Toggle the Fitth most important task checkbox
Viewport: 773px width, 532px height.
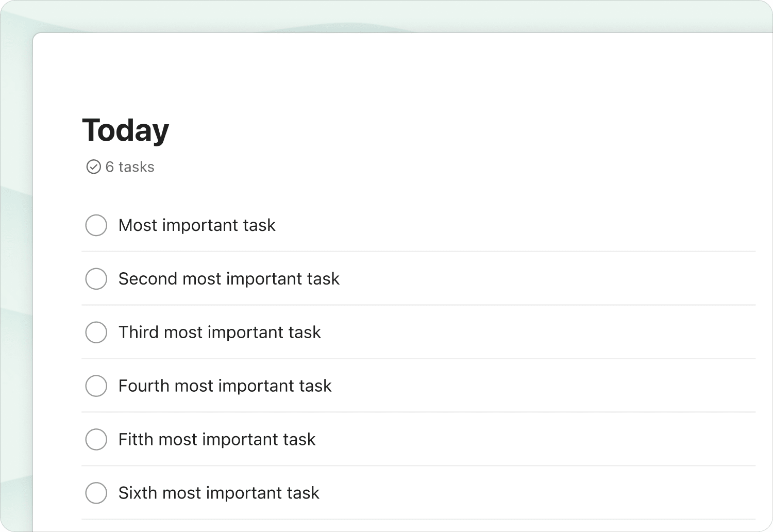click(96, 440)
